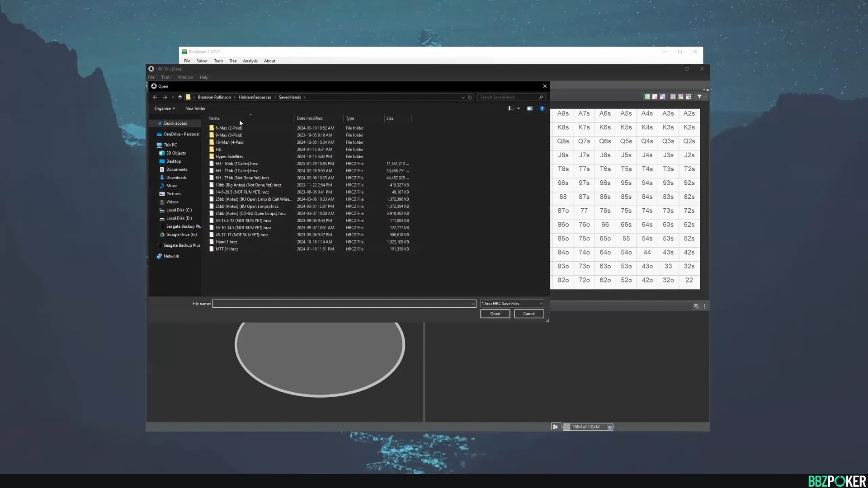Click the up-one-level arrow in dialog
This screenshot has width=868, height=488.
click(x=180, y=97)
